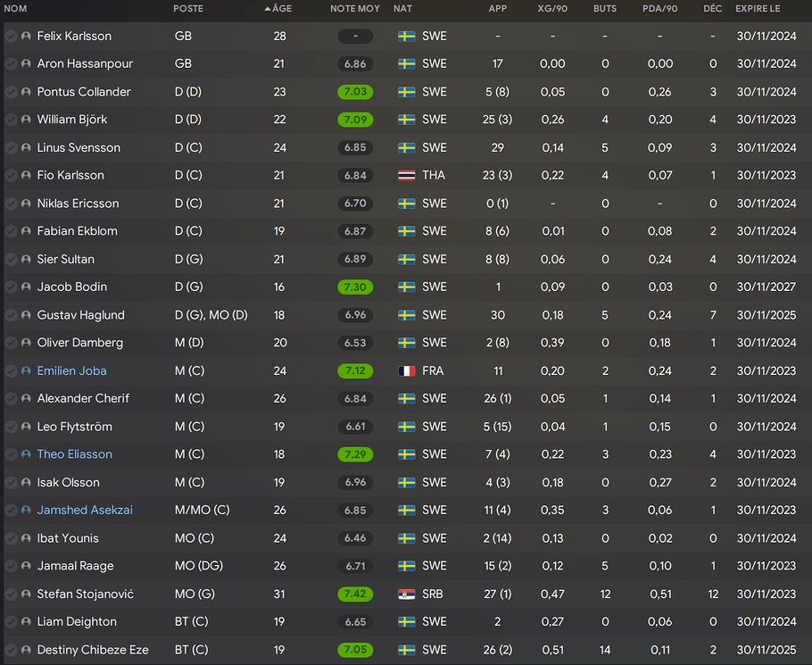The image size is (812, 665).
Task: Click the Thailand flag in Fio Karlsson's row
Action: click(x=407, y=176)
